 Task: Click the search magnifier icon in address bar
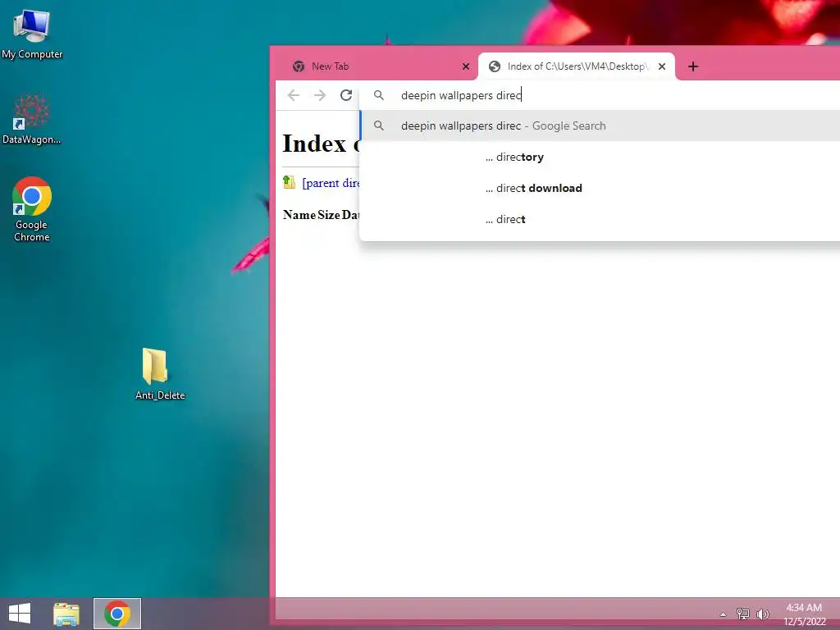pyautogui.click(x=379, y=95)
